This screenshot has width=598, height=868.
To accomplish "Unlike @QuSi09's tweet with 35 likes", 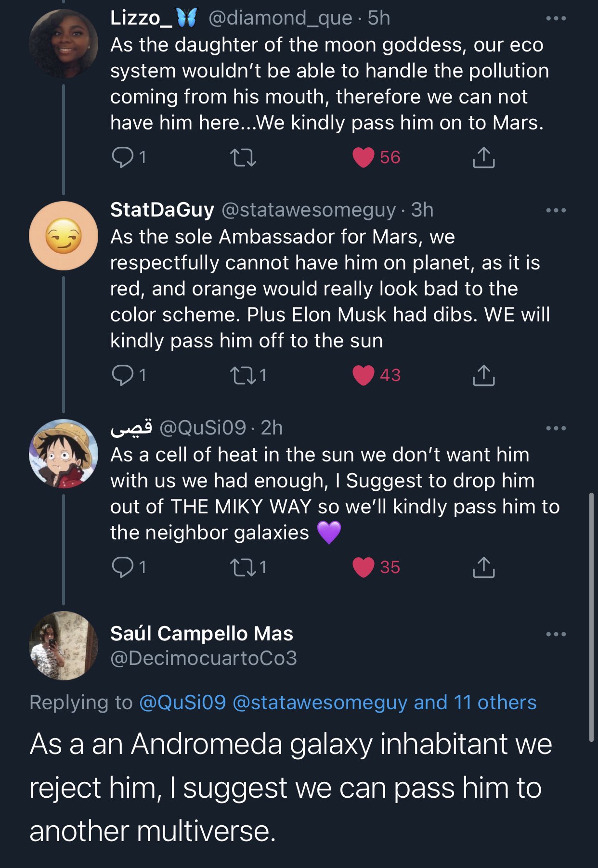I will (x=364, y=567).
